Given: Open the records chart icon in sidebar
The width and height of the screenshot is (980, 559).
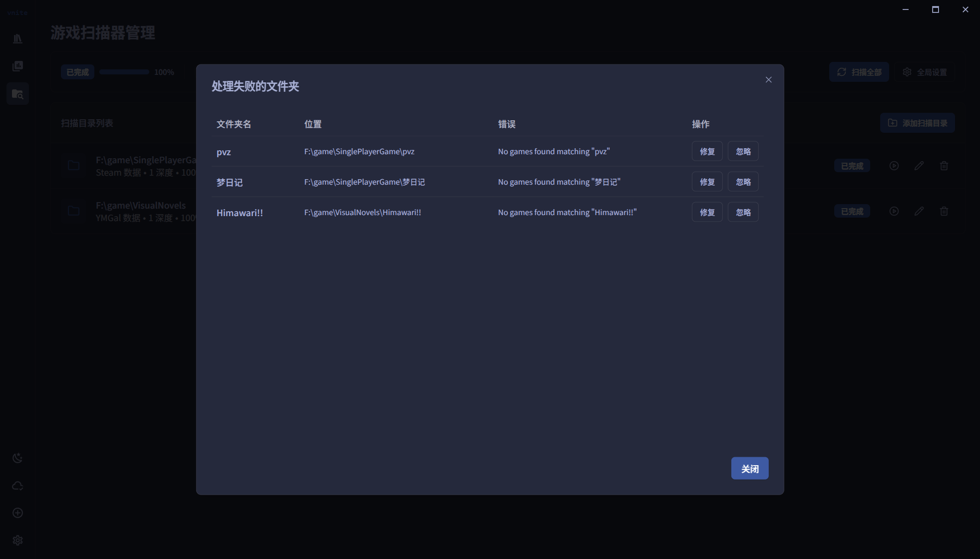Looking at the screenshot, I should 17,66.
